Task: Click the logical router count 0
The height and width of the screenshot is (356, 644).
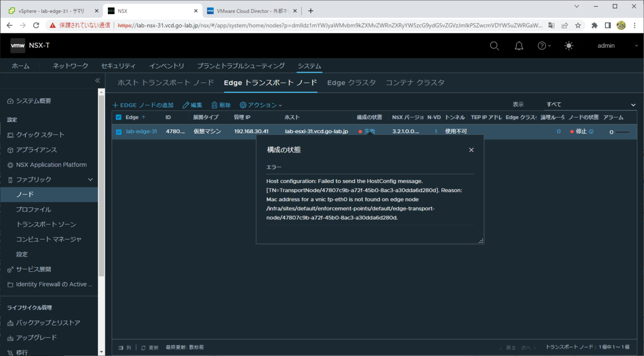Action: point(558,132)
